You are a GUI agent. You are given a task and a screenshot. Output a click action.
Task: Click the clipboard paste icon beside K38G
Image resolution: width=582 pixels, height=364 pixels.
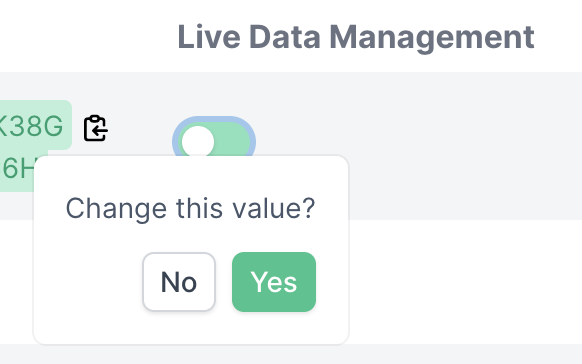click(x=96, y=128)
